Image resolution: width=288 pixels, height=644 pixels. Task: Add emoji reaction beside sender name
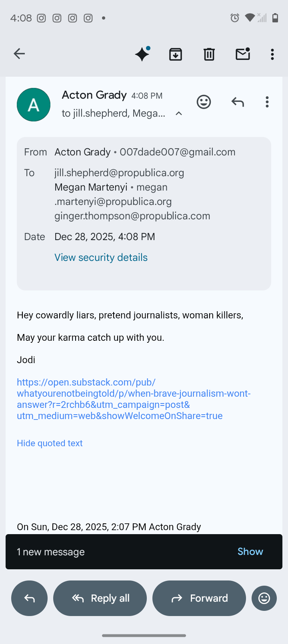coord(204,102)
